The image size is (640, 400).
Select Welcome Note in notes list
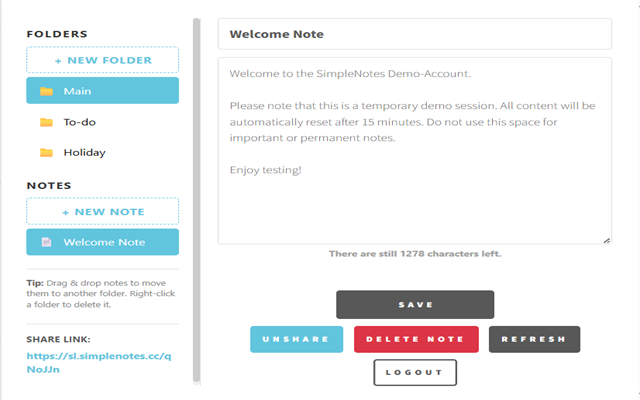point(104,242)
